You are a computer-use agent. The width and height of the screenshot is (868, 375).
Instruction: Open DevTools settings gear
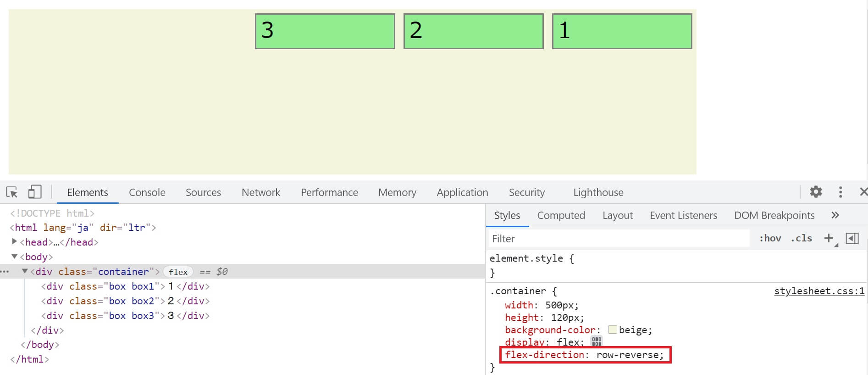816,192
